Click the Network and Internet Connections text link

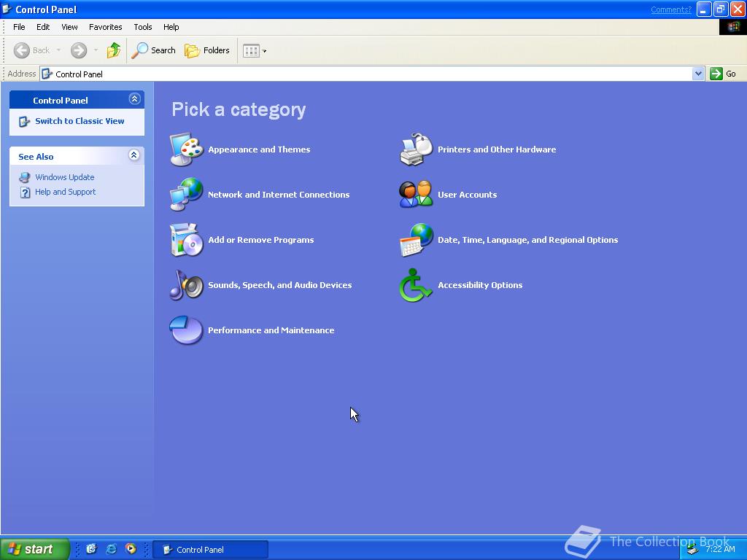click(279, 195)
